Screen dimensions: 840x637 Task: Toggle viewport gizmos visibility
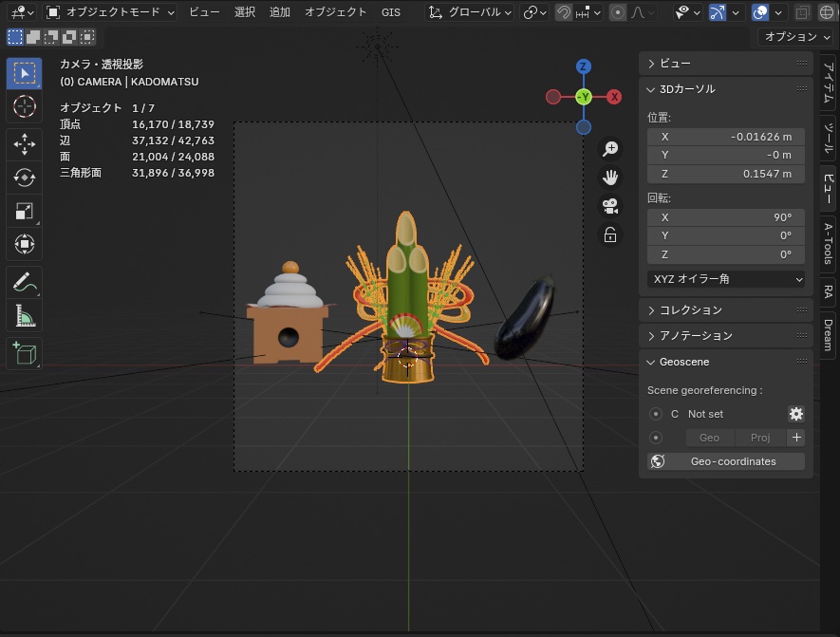click(x=718, y=12)
